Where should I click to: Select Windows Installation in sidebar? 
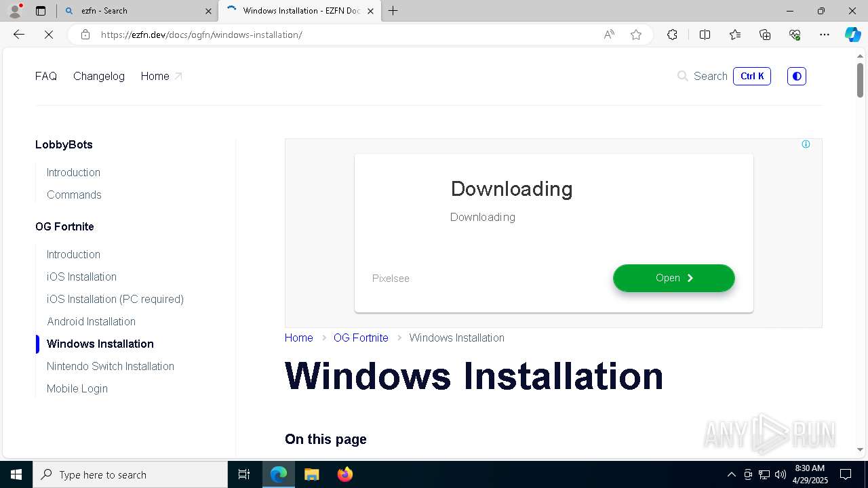coord(100,344)
